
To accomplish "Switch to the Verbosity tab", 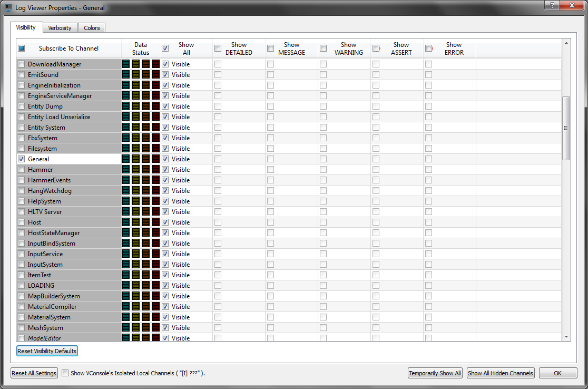I will click(60, 28).
